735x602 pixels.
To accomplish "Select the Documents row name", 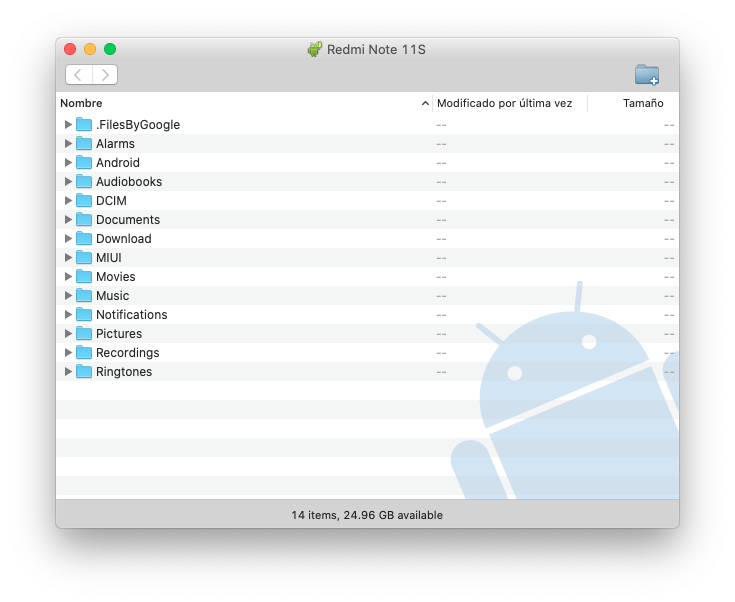I will pyautogui.click(x=128, y=219).
